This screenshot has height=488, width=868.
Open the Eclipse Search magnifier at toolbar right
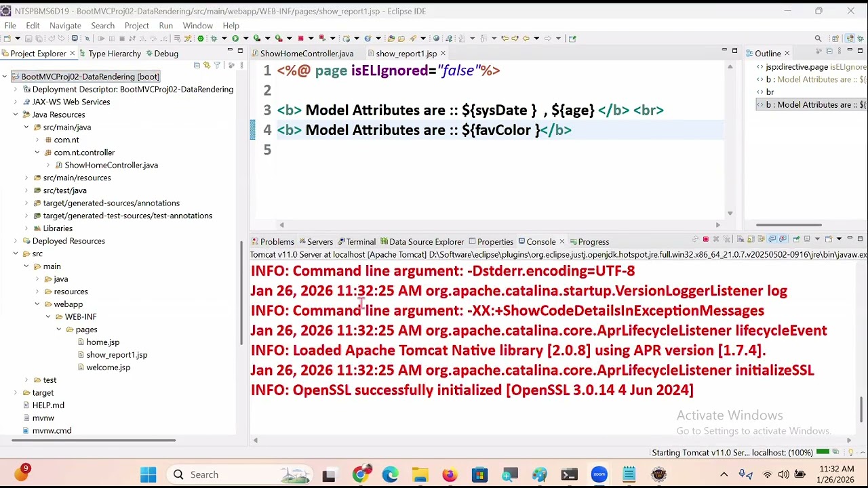coord(818,39)
